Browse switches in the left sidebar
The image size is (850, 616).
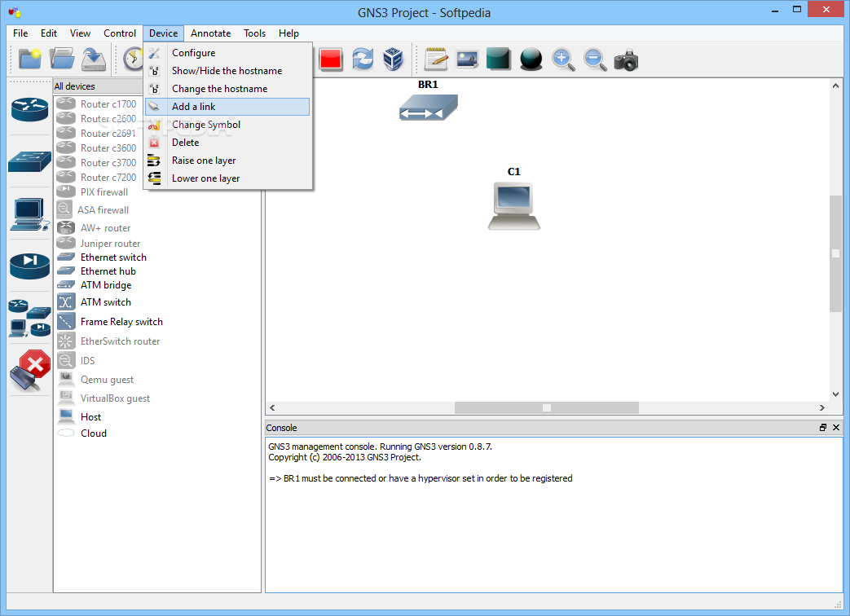point(30,161)
